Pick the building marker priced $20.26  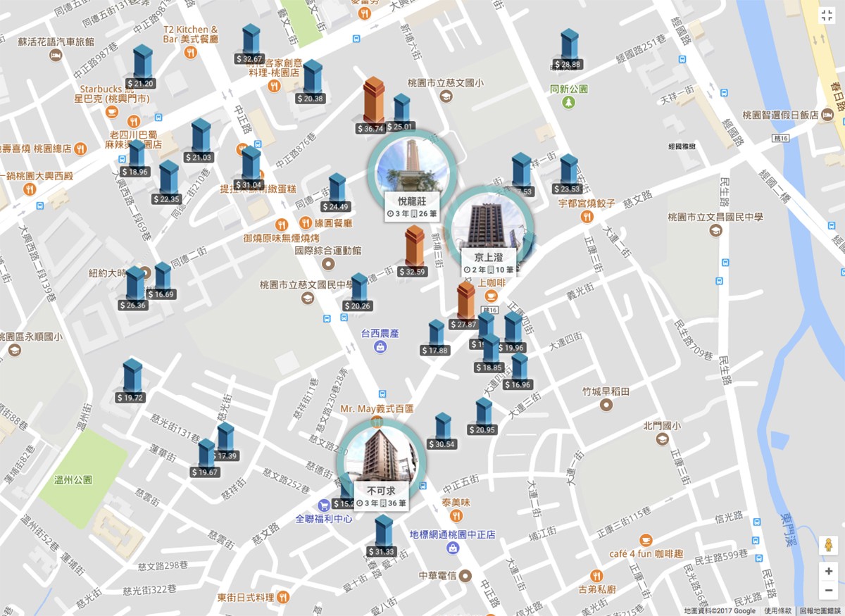[358, 292]
